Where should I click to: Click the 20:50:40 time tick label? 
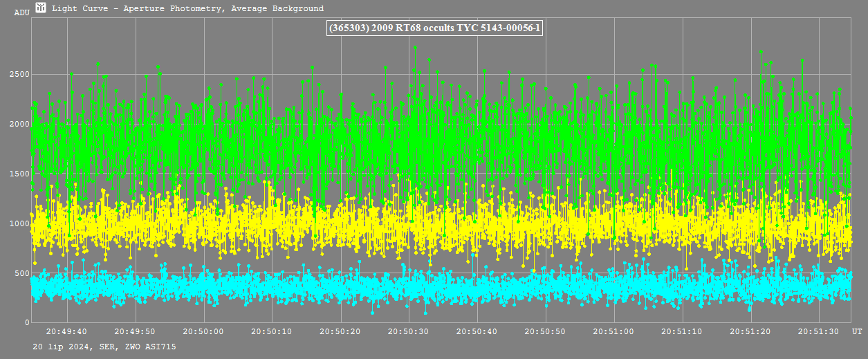coord(477,331)
